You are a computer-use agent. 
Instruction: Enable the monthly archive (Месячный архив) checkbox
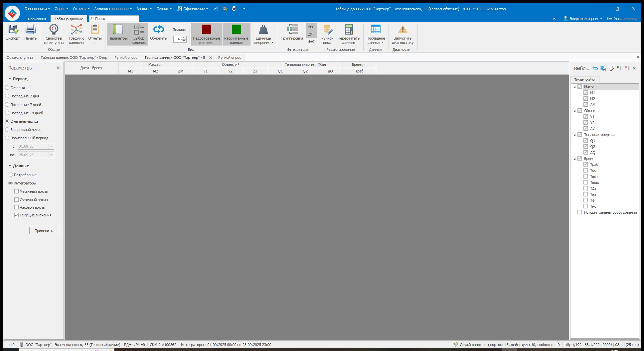click(17, 191)
